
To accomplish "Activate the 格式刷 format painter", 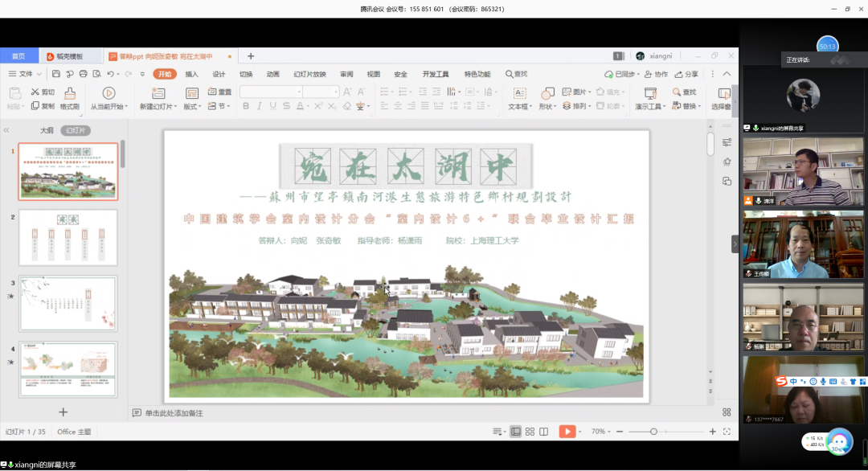I will [x=70, y=99].
